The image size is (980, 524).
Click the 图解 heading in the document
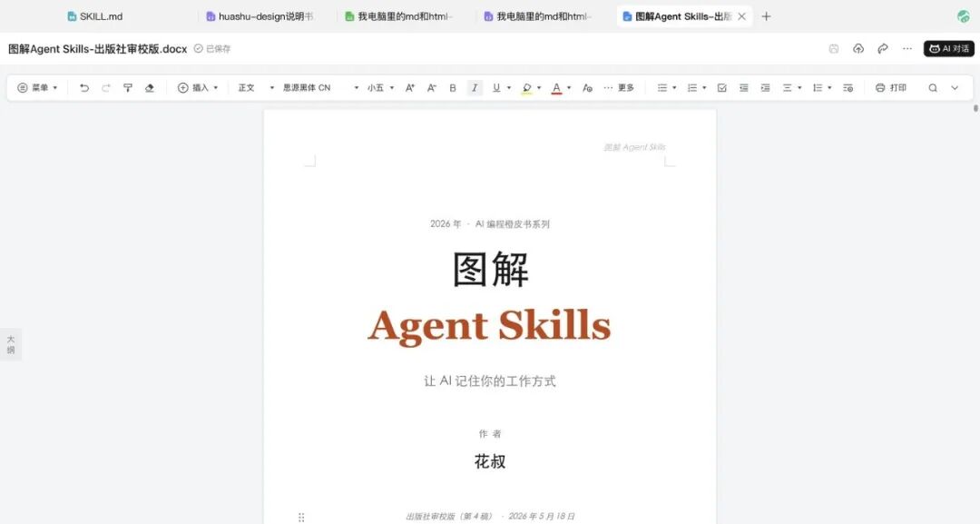(x=491, y=270)
